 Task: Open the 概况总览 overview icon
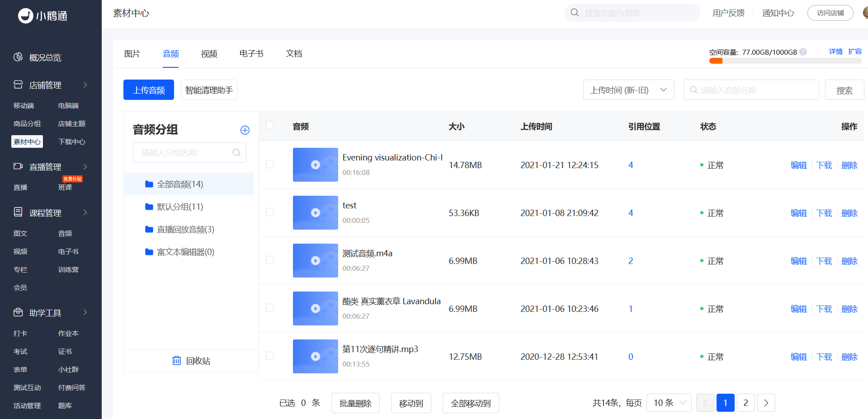coord(18,57)
